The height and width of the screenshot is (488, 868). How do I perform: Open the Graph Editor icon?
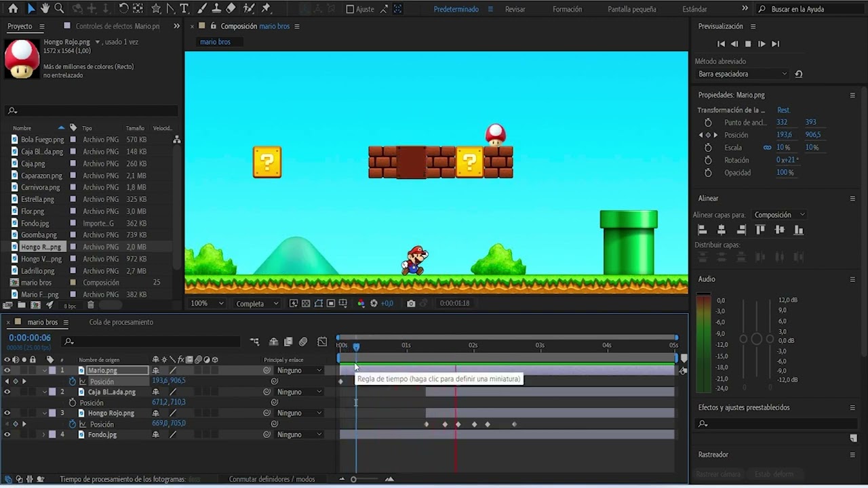coord(322,342)
